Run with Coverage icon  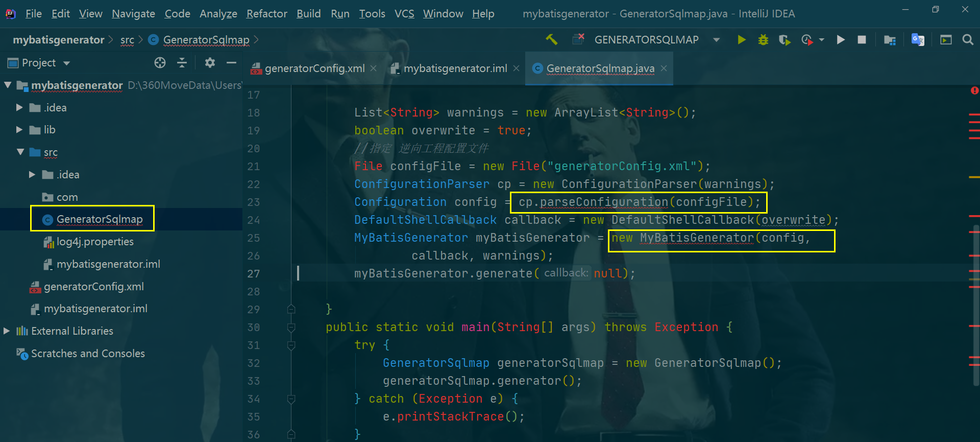pos(785,39)
